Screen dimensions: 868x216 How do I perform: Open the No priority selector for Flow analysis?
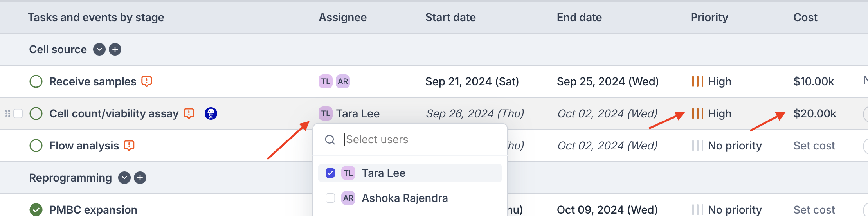[727, 146]
